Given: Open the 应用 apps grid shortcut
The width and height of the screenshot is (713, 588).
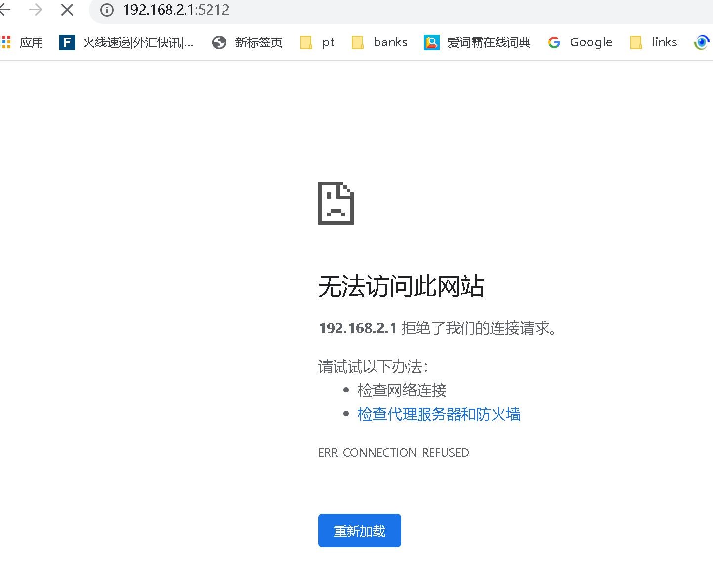Looking at the screenshot, I should (22, 42).
